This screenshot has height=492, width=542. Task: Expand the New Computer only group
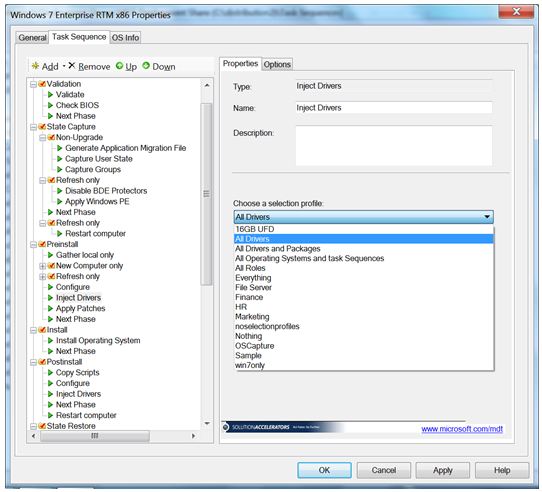pyautogui.click(x=42, y=266)
